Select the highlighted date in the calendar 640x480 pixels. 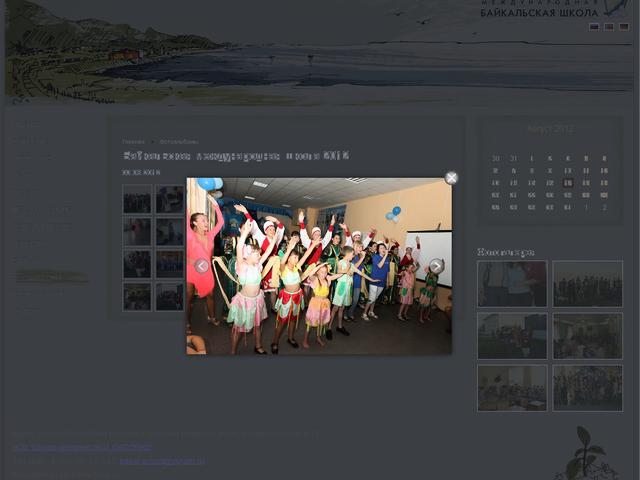(x=567, y=183)
